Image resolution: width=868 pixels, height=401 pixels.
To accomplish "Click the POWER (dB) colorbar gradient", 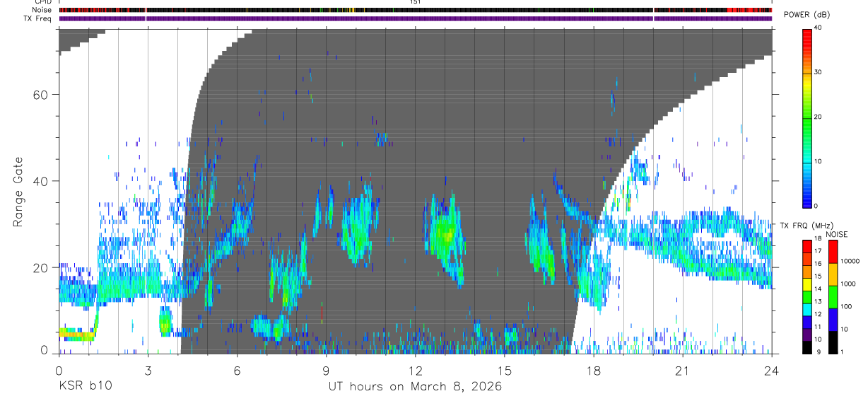I will [x=807, y=117].
